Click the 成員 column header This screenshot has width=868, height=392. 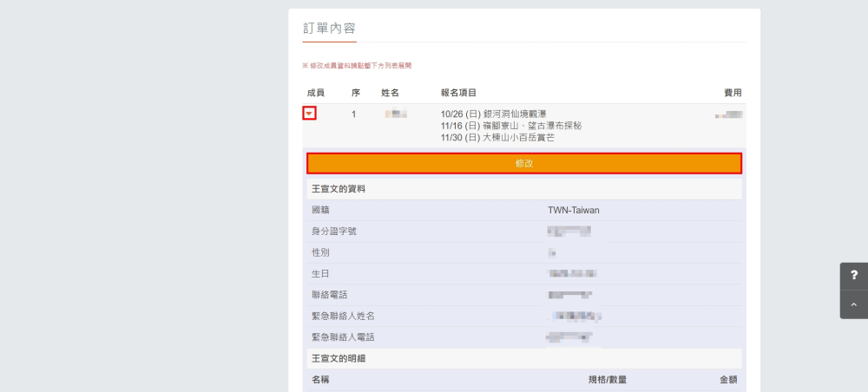(315, 93)
